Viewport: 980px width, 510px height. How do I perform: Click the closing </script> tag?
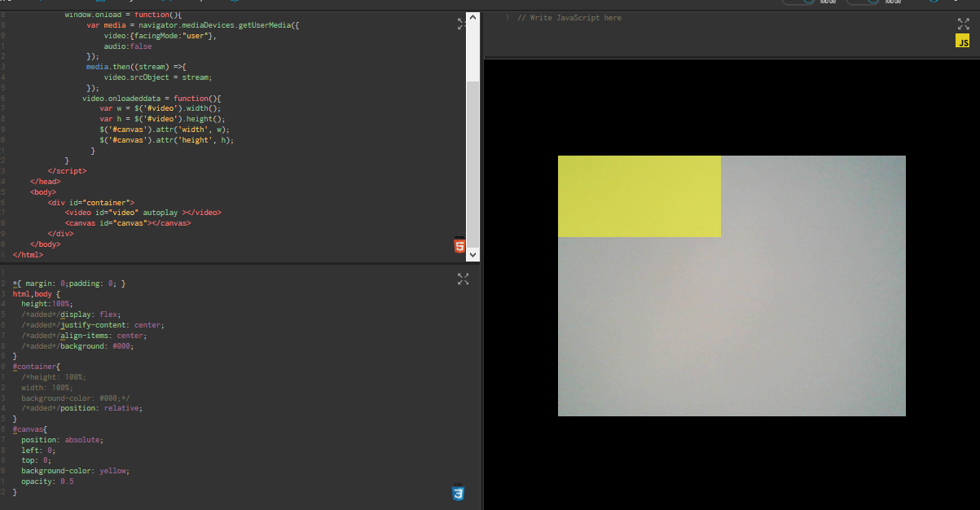pos(68,171)
